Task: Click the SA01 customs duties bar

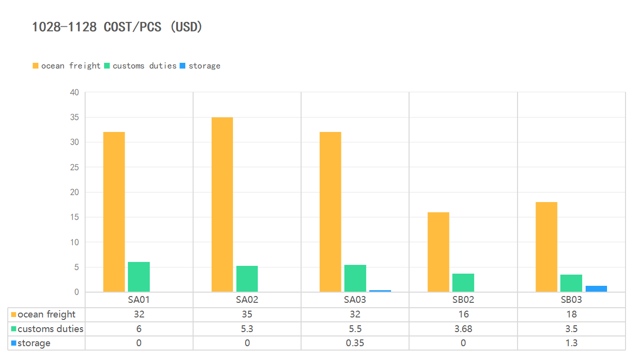Action: coord(139,277)
